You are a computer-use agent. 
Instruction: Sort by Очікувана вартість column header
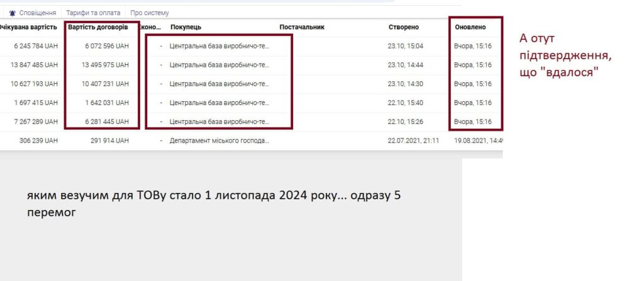coord(28,27)
